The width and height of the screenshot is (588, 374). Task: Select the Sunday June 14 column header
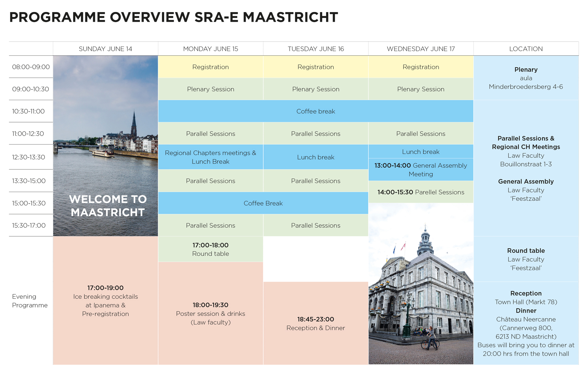click(x=105, y=49)
